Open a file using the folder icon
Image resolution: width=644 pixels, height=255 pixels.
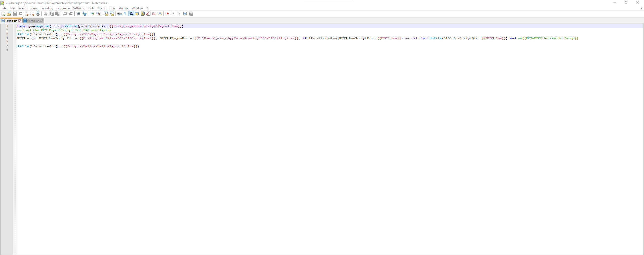[x=9, y=14]
